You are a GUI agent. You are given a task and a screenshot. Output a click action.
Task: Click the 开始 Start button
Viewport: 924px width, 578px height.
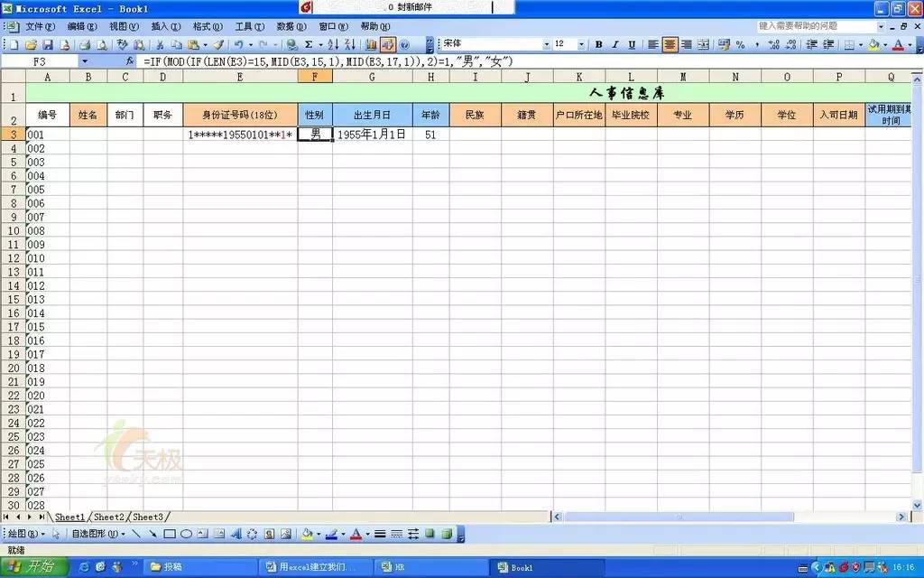[33, 567]
